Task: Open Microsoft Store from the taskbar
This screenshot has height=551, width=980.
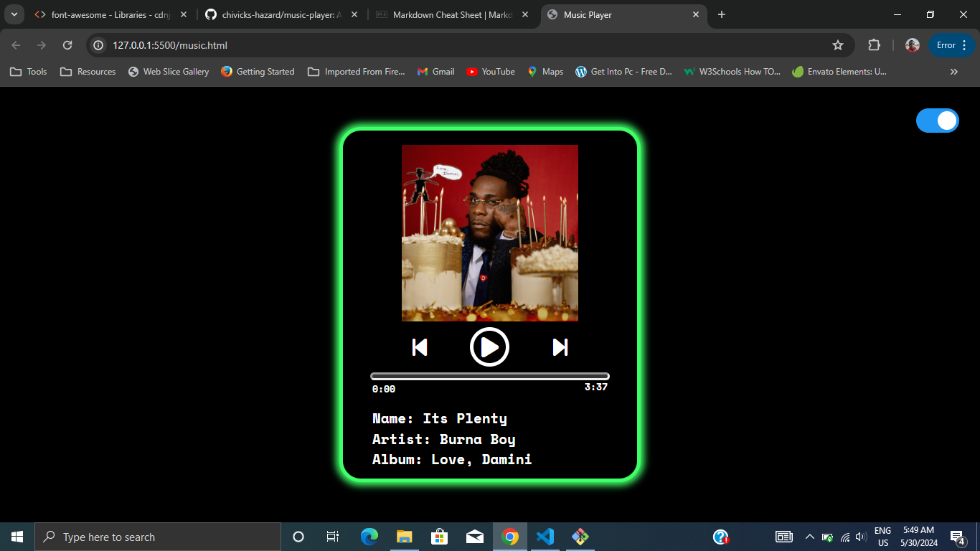Action: tap(440, 537)
